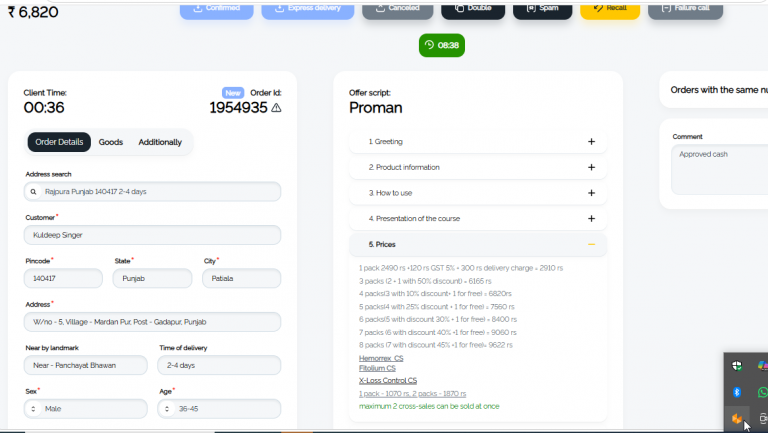Open the Bluetooth tray icon

(x=737, y=392)
